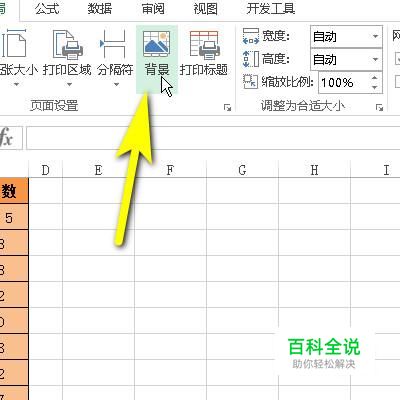
Task: Click the Background (背景) image icon
Action: tap(157, 44)
